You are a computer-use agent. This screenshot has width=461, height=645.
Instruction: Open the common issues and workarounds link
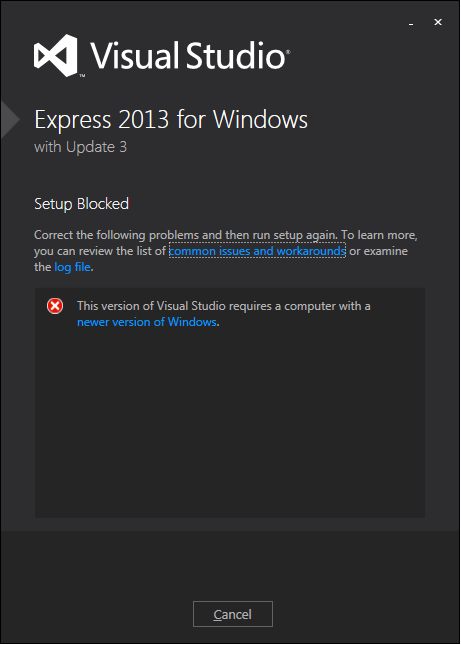click(x=257, y=251)
